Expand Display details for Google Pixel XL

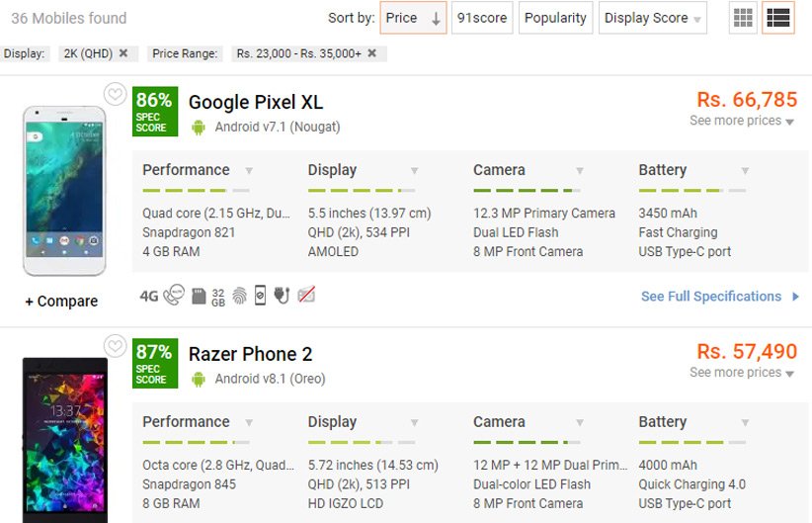[x=414, y=170]
